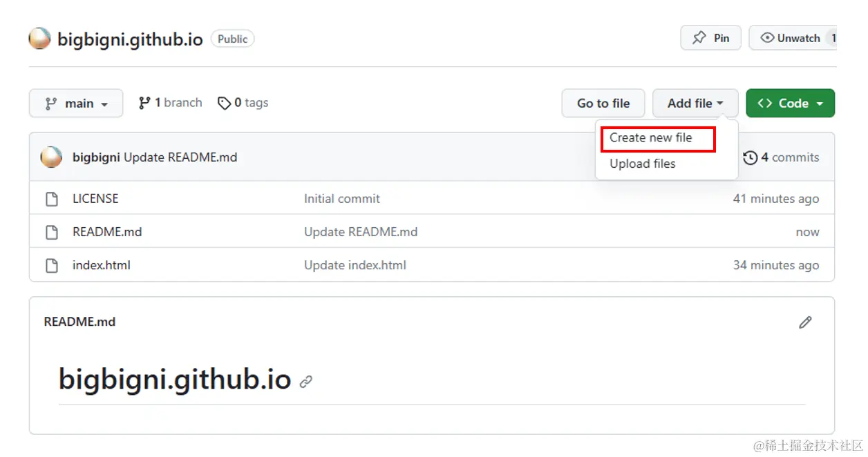Click the clock icon next to 4 commits
This screenshot has height=457, width=868.
point(750,158)
